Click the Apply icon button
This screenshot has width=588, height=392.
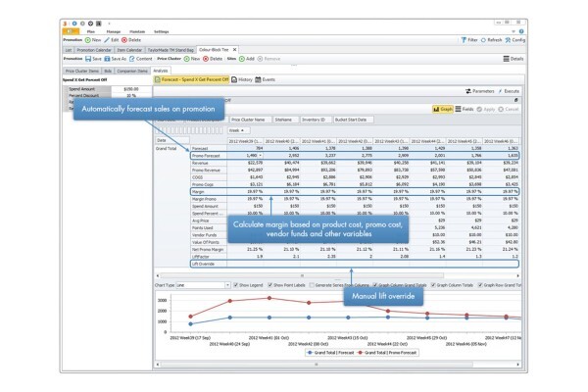[x=479, y=109]
